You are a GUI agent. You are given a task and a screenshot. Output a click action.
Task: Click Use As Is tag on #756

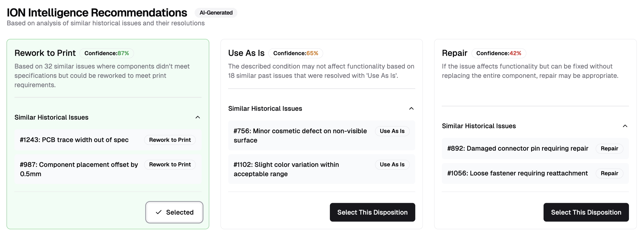(392, 131)
